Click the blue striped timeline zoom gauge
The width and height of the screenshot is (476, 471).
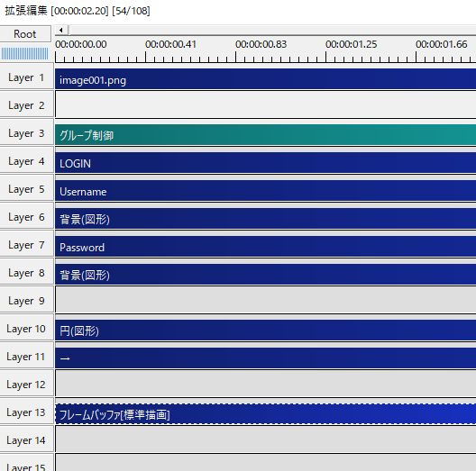[x=24, y=54]
